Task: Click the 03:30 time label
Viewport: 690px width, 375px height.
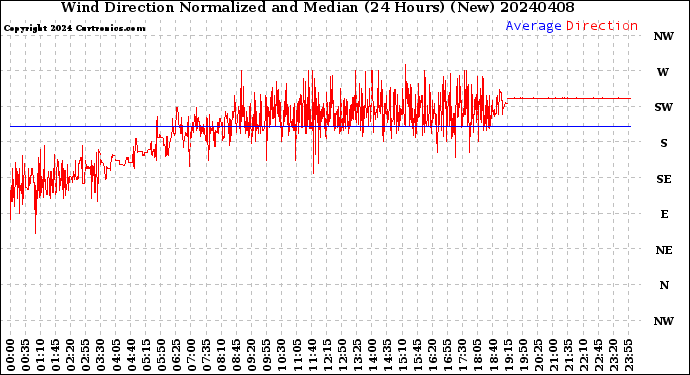Action: (101, 355)
